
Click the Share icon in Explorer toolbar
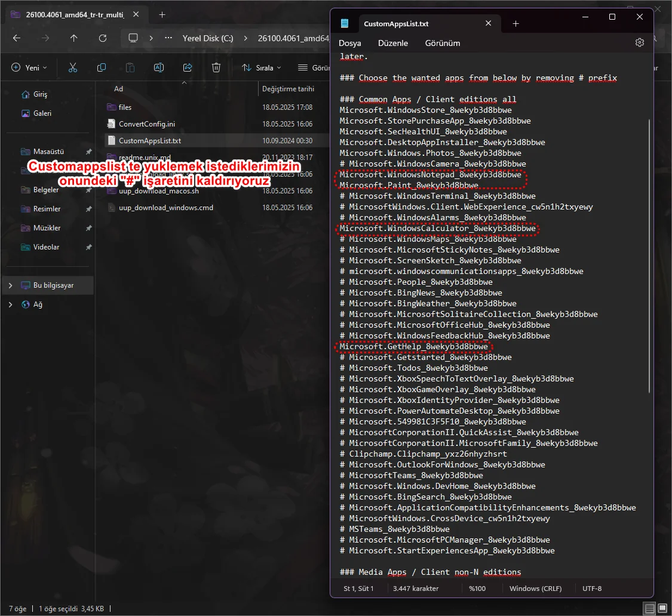(x=188, y=67)
